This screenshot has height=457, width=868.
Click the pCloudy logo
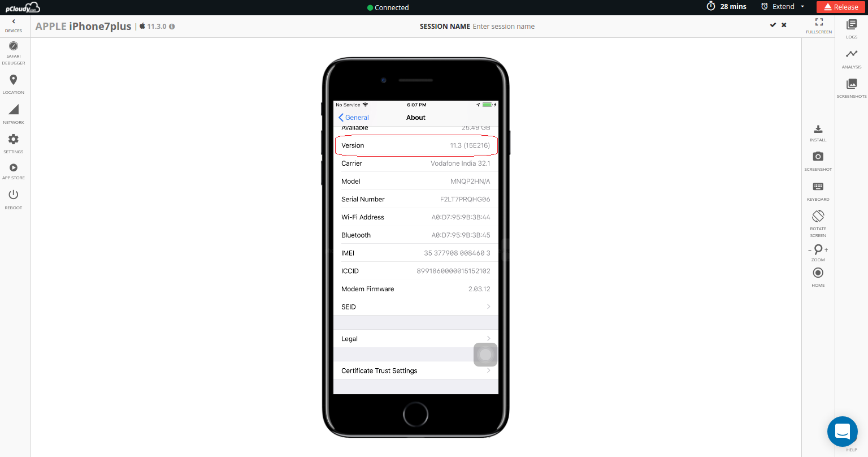pos(23,7)
